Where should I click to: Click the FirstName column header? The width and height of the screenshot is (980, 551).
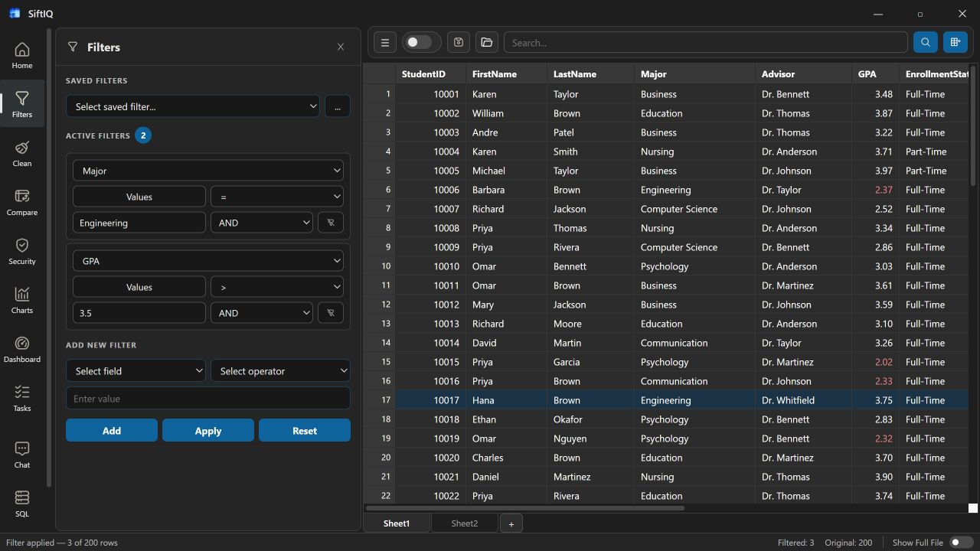507,74
